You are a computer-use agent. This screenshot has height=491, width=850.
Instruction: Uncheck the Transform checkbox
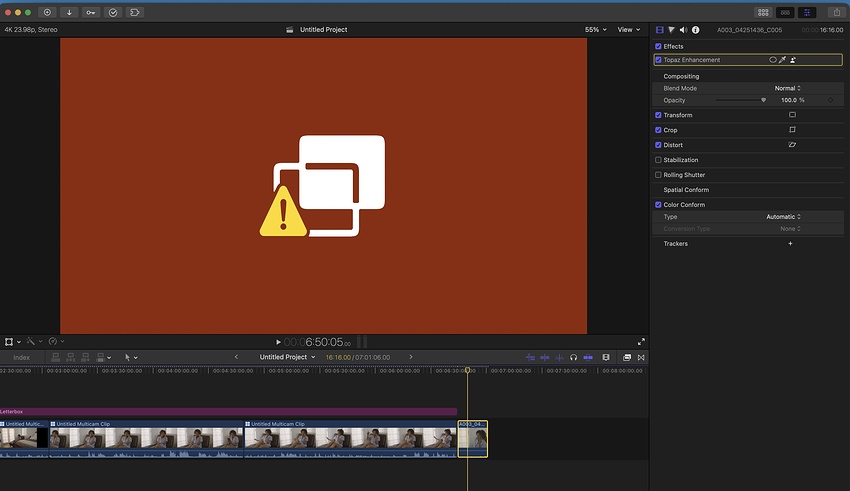point(658,115)
